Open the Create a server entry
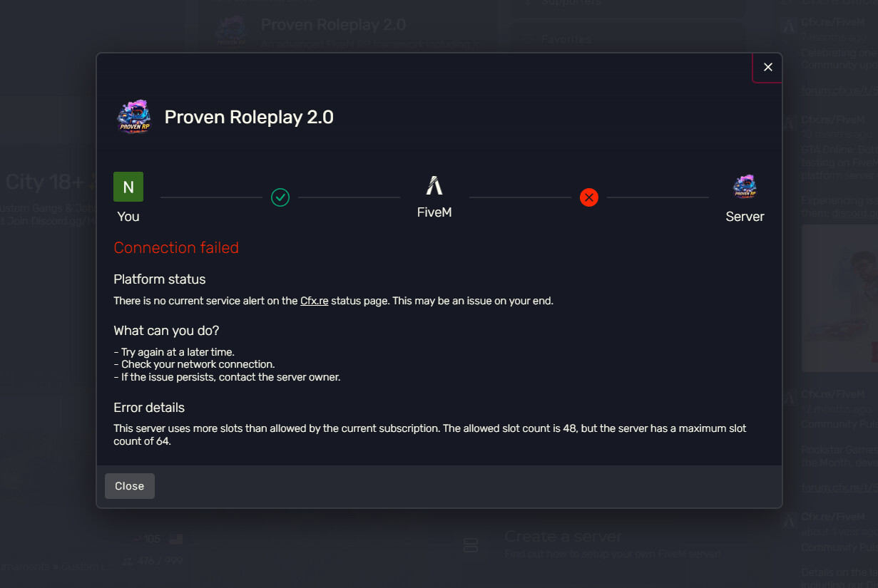The image size is (878, 588). pos(603,545)
